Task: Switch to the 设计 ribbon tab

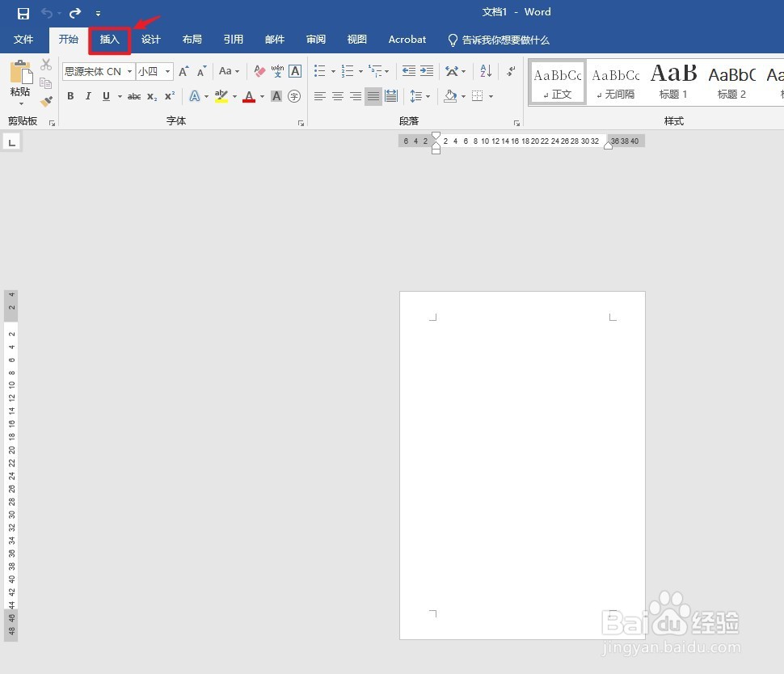Action: point(150,40)
